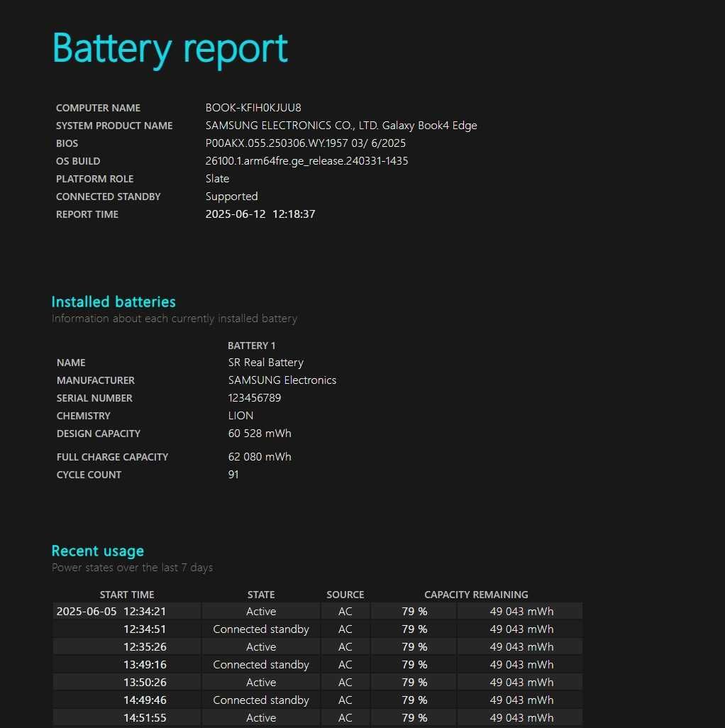The width and height of the screenshot is (725, 728).
Task: Click AC source in 12:34:21 row
Action: coord(345,612)
